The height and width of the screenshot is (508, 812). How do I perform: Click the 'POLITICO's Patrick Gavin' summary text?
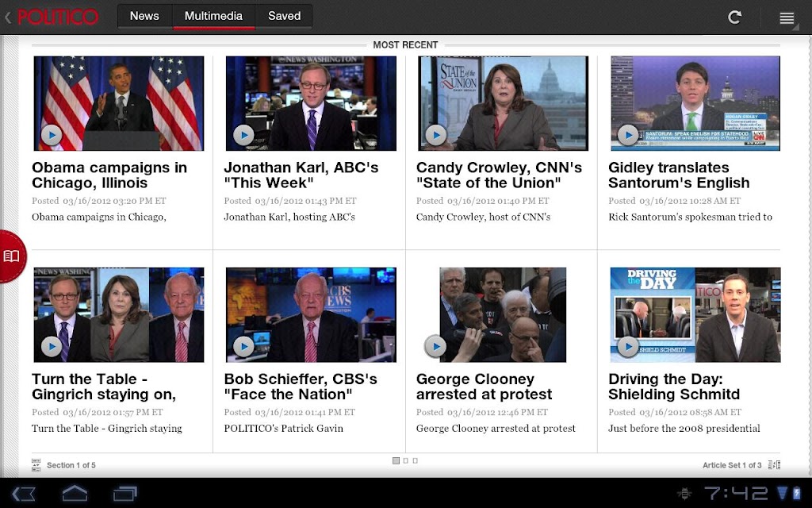pos(283,429)
